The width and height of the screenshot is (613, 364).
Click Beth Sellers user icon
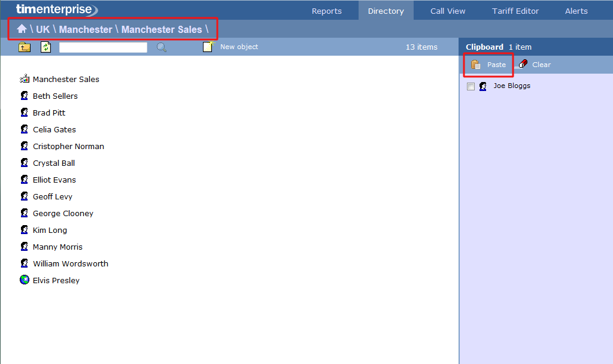(x=24, y=95)
